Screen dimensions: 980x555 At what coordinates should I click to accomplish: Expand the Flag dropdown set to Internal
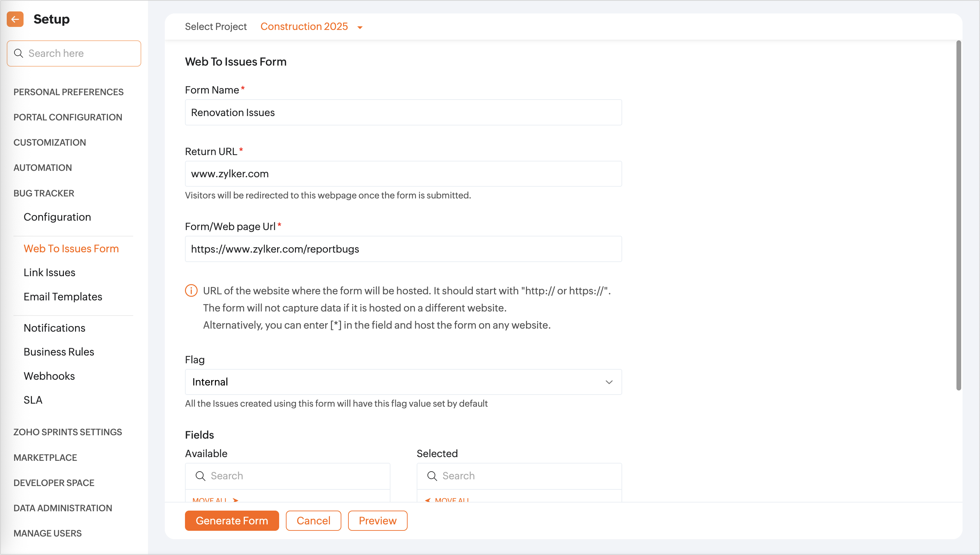403,382
